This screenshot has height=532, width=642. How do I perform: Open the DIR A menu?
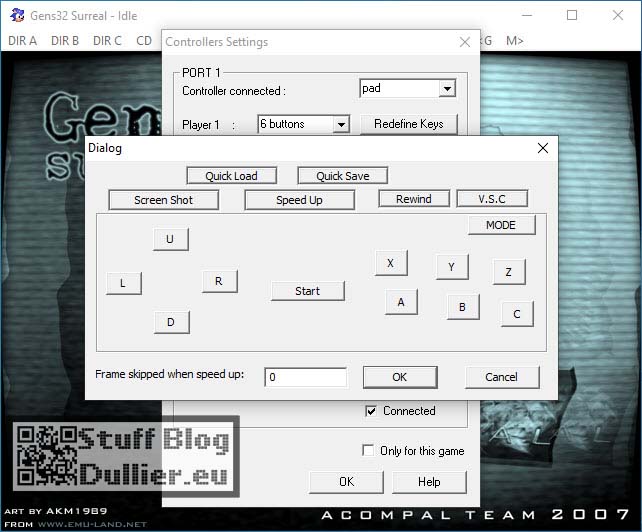pyautogui.click(x=22, y=41)
